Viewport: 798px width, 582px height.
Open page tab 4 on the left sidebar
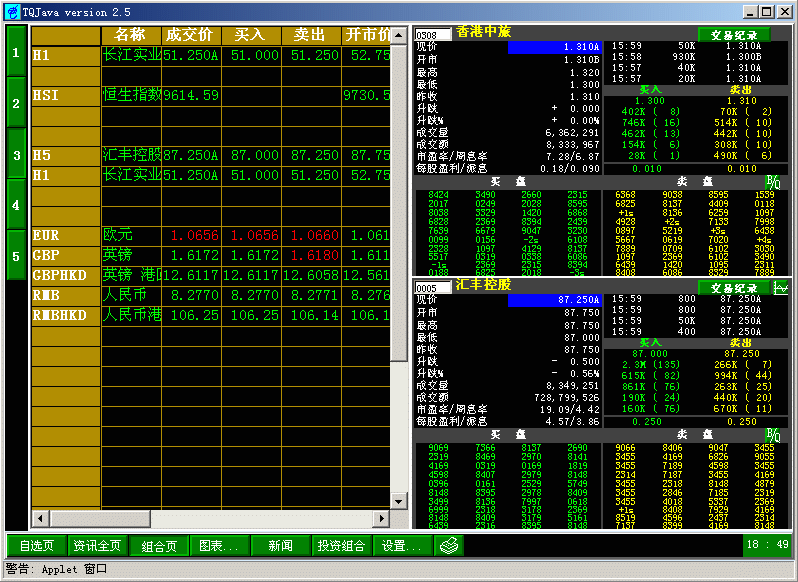[x=16, y=205]
